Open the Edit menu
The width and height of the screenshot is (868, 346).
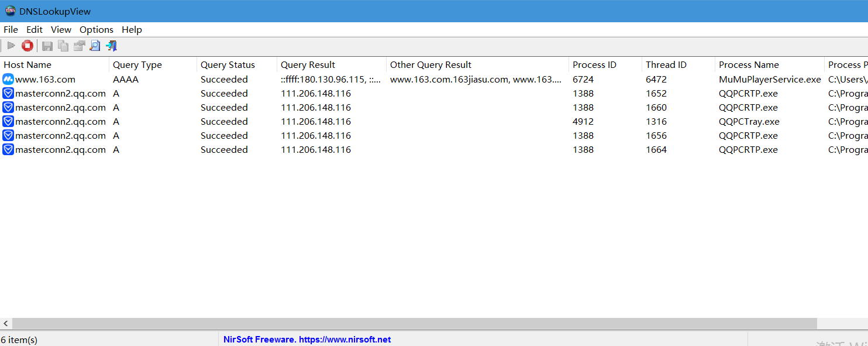tap(35, 29)
